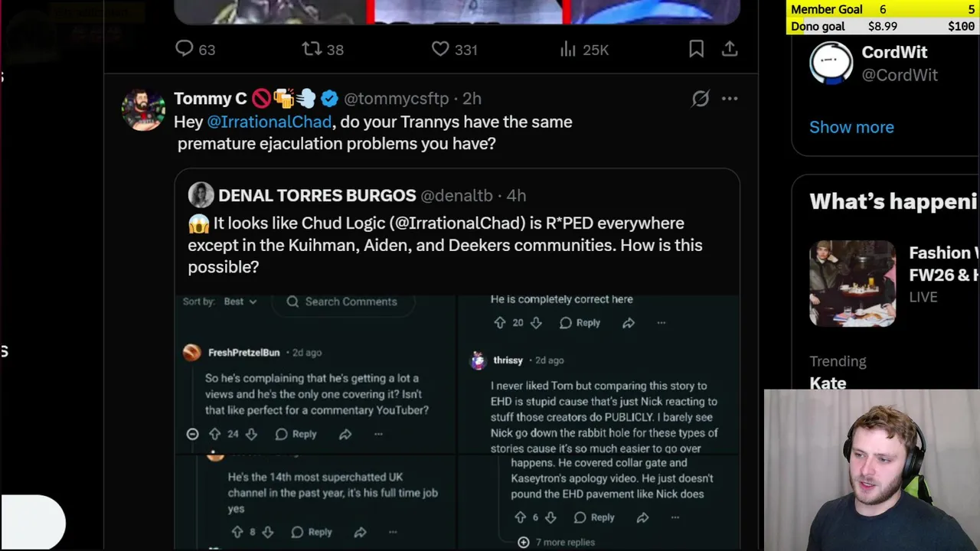Click the Search Comments field
Viewport: 980px width, 551px height.
(x=350, y=302)
